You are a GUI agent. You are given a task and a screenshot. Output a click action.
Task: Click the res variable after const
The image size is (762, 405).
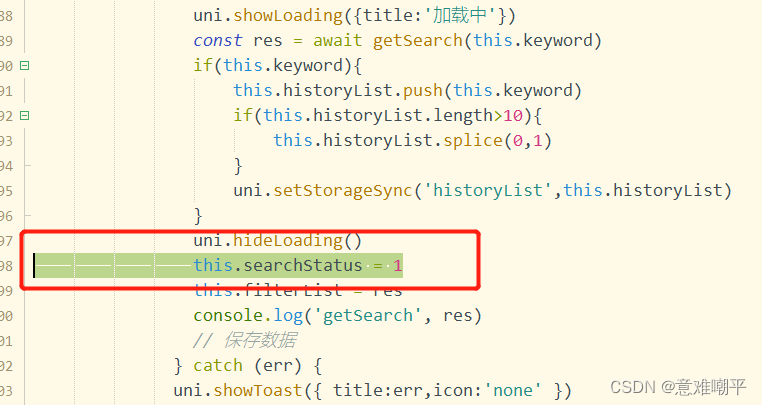[268, 41]
